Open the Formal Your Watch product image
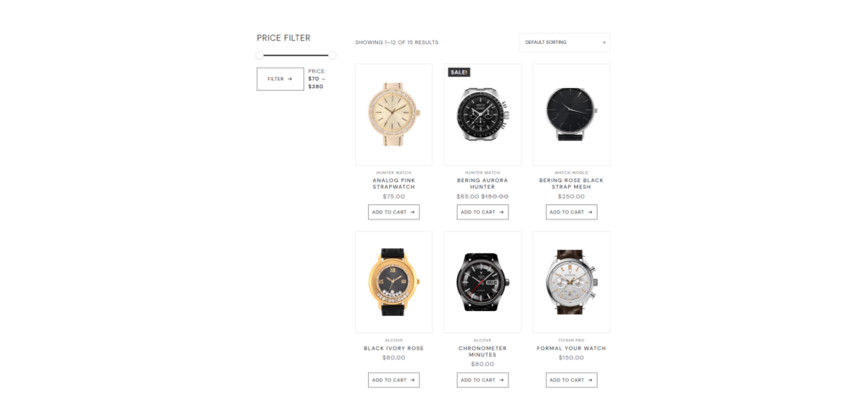868x394 pixels. [x=571, y=282]
